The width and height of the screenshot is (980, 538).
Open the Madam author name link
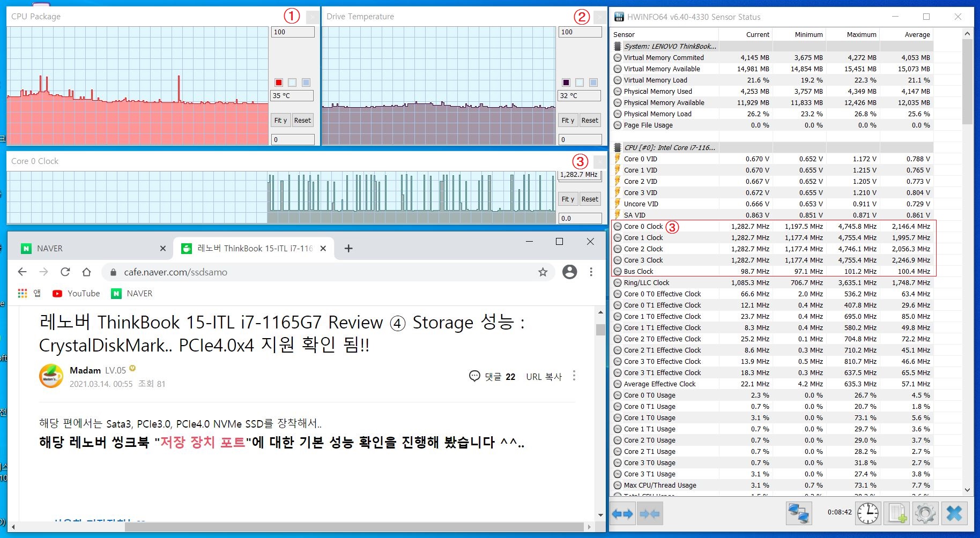pyautogui.click(x=85, y=370)
